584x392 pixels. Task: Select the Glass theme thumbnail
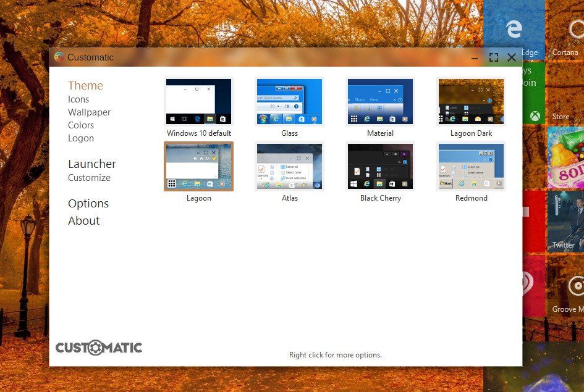click(x=289, y=101)
